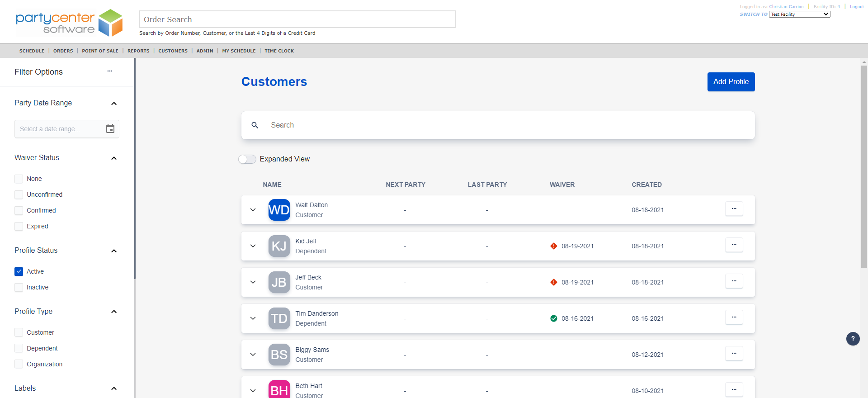The height and width of the screenshot is (398, 868).
Task: Open the Switch To facility dropdown
Action: pyautogui.click(x=800, y=14)
